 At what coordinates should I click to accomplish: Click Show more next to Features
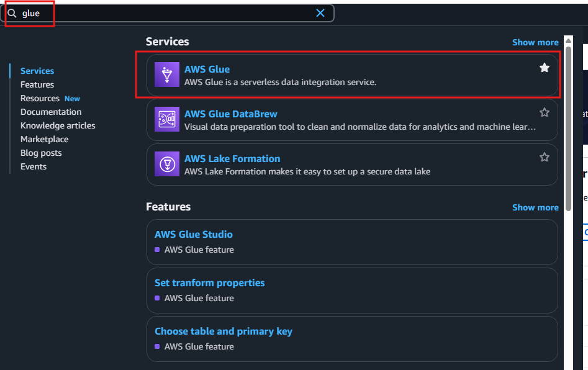click(x=535, y=208)
